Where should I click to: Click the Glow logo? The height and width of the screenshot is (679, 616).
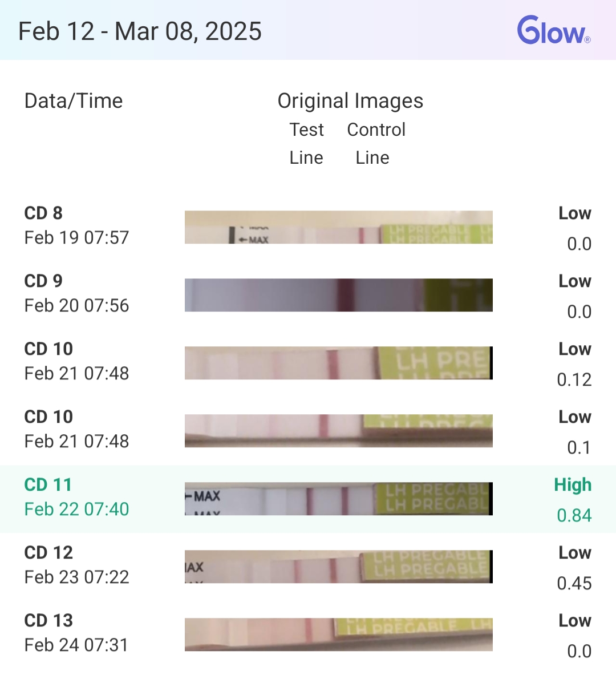tap(553, 31)
